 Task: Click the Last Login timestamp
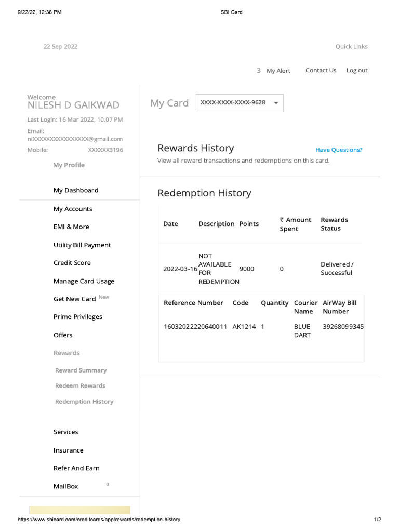(x=75, y=119)
